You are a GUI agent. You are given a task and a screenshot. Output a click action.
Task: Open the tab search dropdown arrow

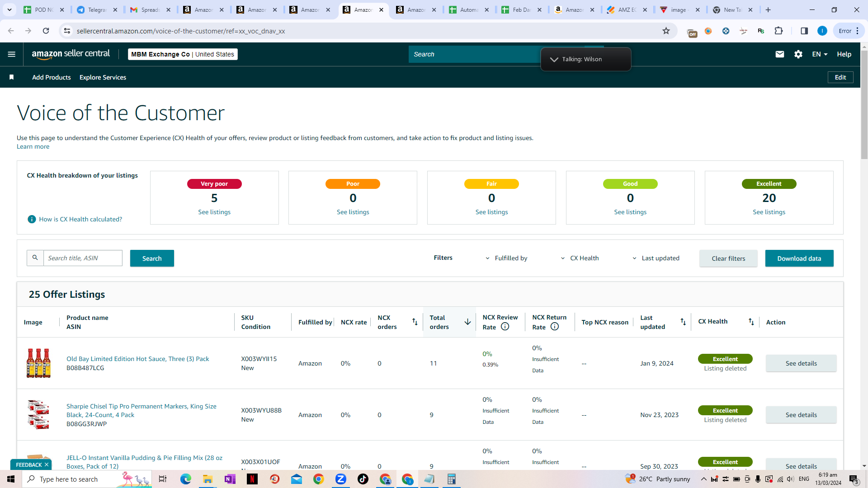tap(9, 9)
